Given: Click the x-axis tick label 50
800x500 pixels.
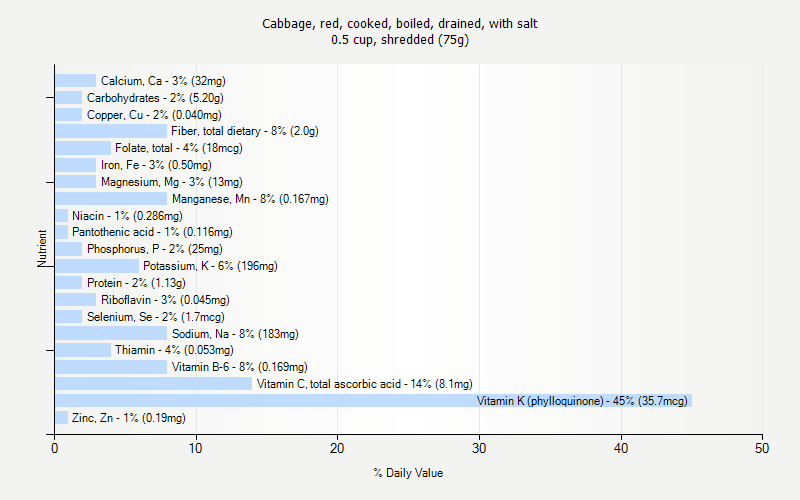Looking at the screenshot, I should (762, 448).
